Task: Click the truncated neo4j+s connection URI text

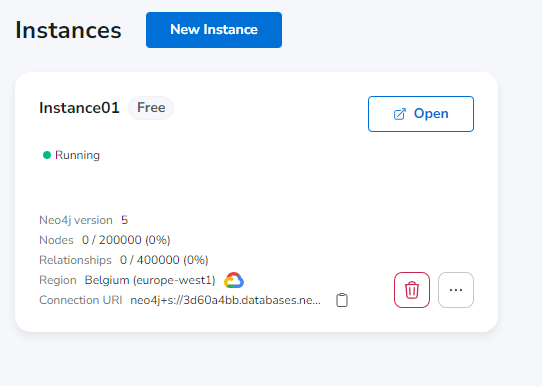Action: pyautogui.click(x=225, y=300)
